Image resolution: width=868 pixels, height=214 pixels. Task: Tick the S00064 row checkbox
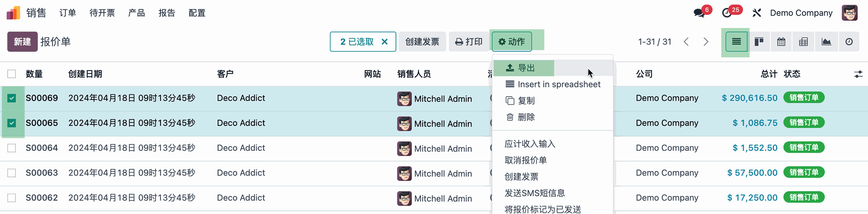coord(12,148)
